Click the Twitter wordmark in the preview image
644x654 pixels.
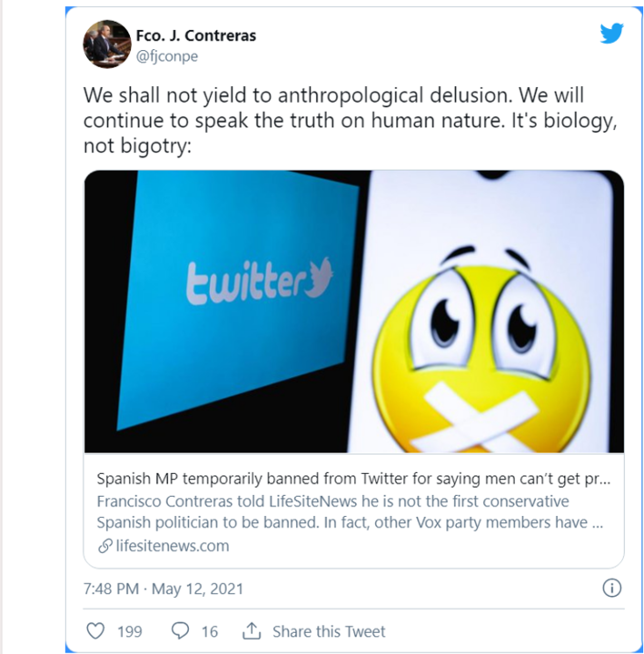[259, 281]
